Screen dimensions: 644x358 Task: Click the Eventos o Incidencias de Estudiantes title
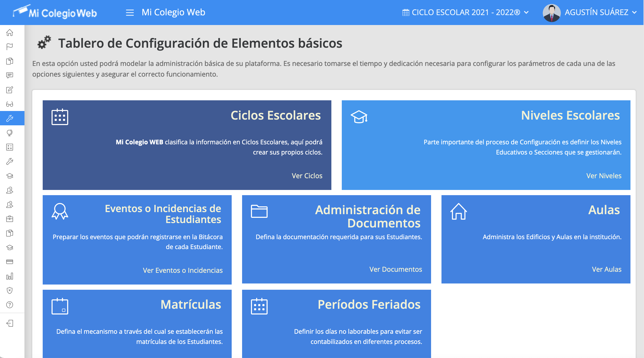click(x=163, y=214)
